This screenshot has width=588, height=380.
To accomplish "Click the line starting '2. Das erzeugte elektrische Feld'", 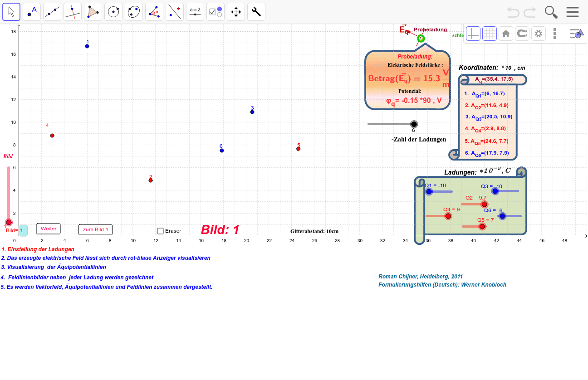I will click(106, 258).
